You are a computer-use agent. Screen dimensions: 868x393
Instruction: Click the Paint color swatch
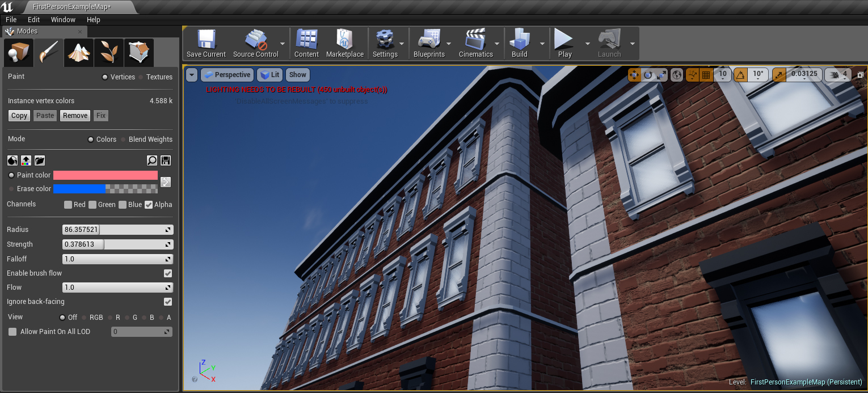[105, 175]
